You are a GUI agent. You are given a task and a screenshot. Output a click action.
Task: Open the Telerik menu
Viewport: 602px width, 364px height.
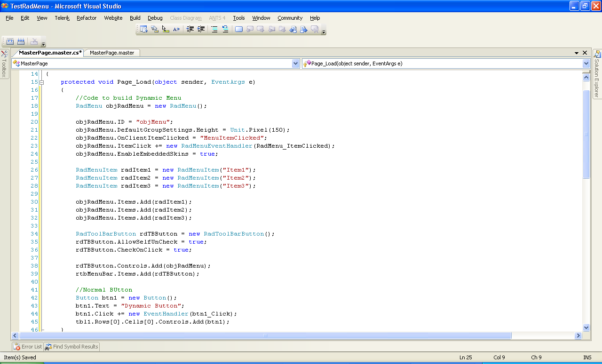coord(62,18)
